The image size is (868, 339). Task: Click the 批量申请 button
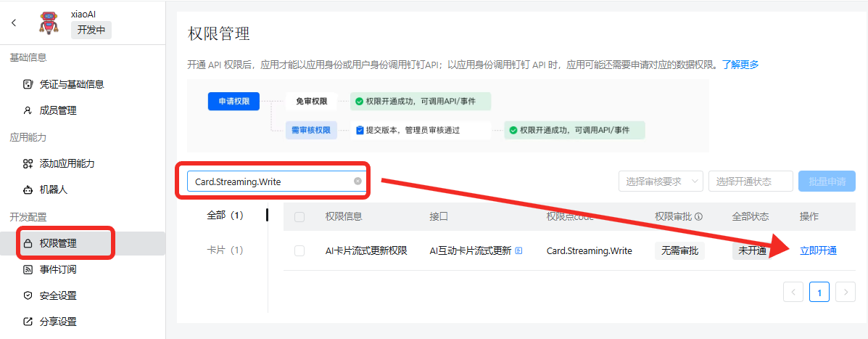tap(827, 181)
